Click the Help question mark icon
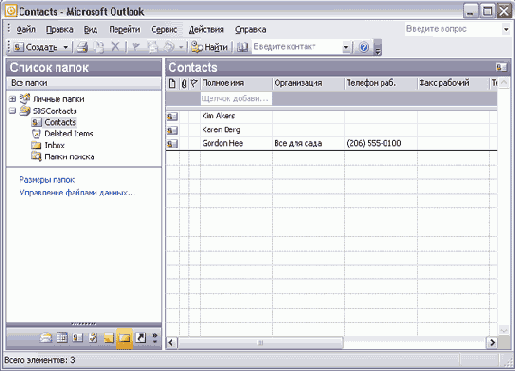 click(364, 47)
